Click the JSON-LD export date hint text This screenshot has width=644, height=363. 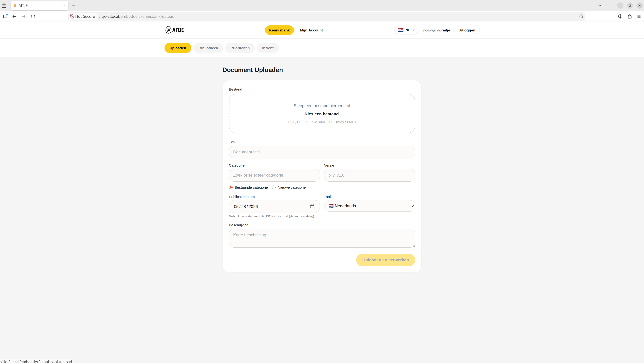(272, 216)
